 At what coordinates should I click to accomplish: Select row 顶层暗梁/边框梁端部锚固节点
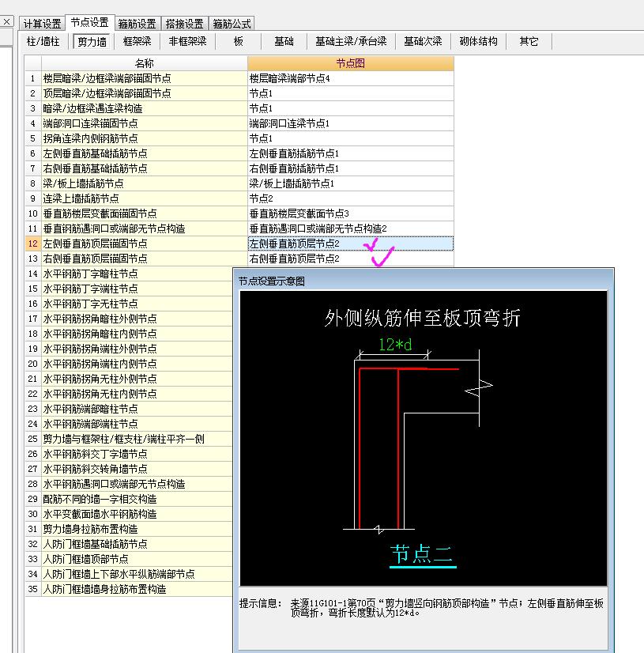click(x=144, y=93)
